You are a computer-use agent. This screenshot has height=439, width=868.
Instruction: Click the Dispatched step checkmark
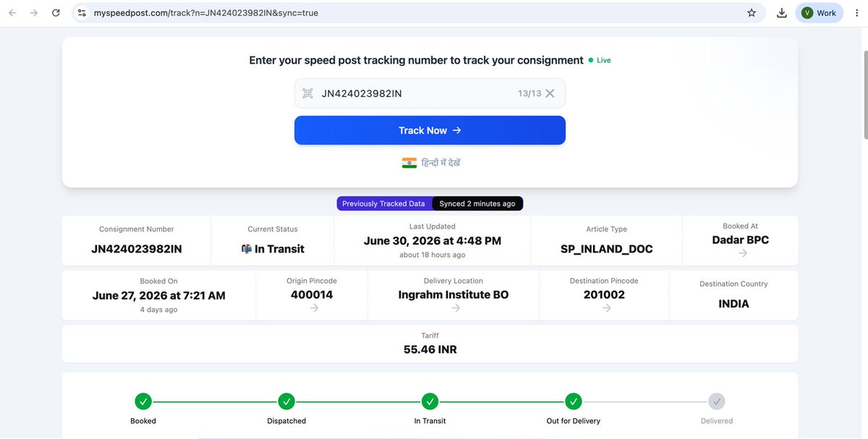[x=286, y=401]
